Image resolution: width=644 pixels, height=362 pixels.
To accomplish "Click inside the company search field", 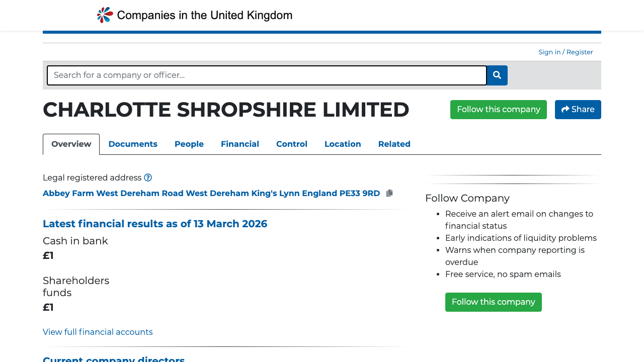I will coord(267,75).
